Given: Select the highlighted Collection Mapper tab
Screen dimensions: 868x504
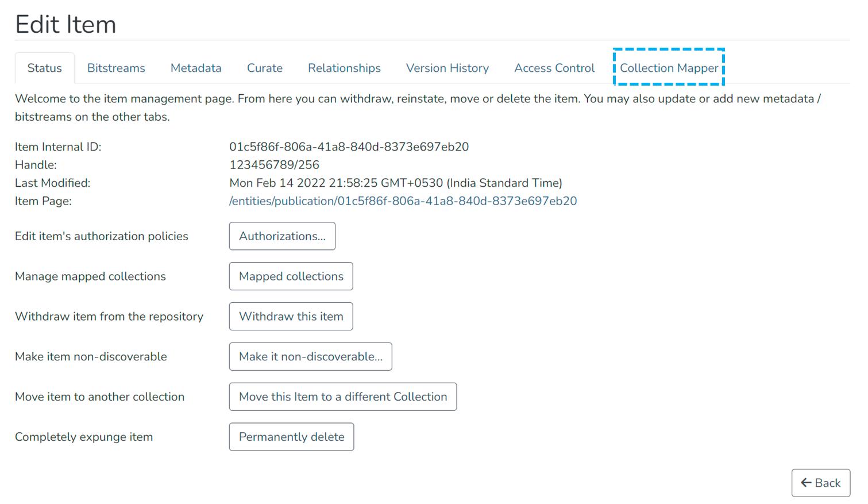Looking at the screenshot, I should coord(669,68).
